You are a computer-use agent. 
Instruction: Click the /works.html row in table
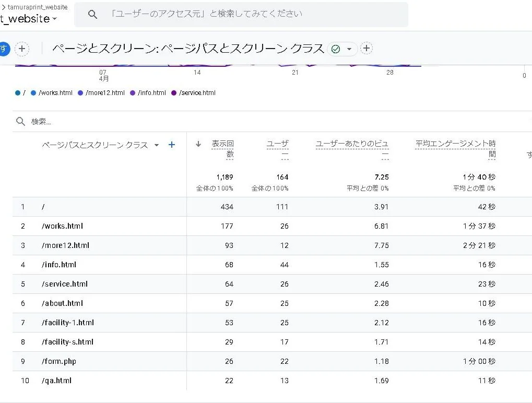coord(62,226)
